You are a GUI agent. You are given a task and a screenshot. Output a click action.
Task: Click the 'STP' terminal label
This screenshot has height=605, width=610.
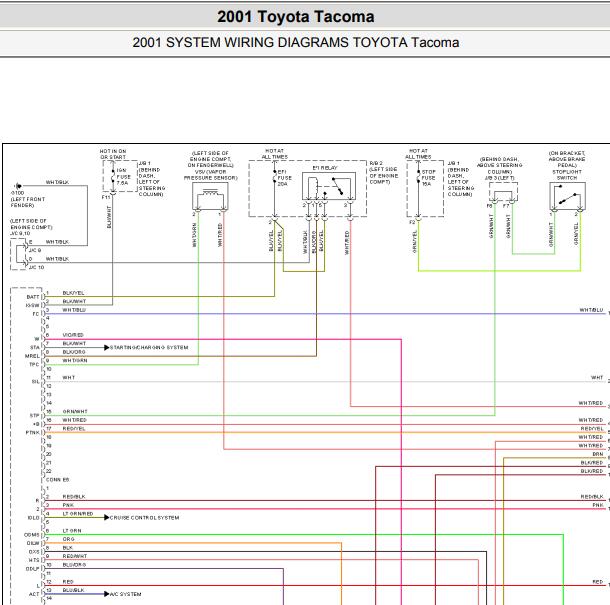(35, 416)
